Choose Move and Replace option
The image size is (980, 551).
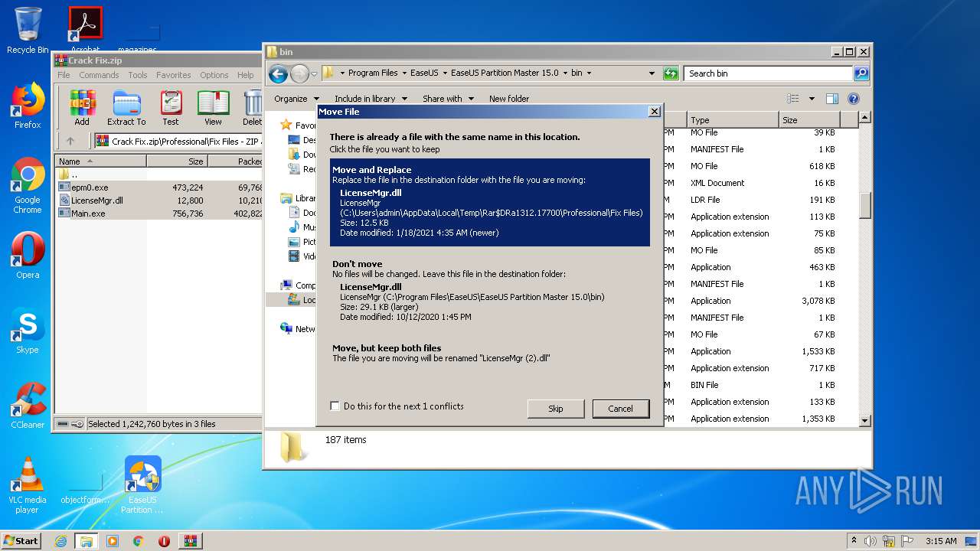490,202
